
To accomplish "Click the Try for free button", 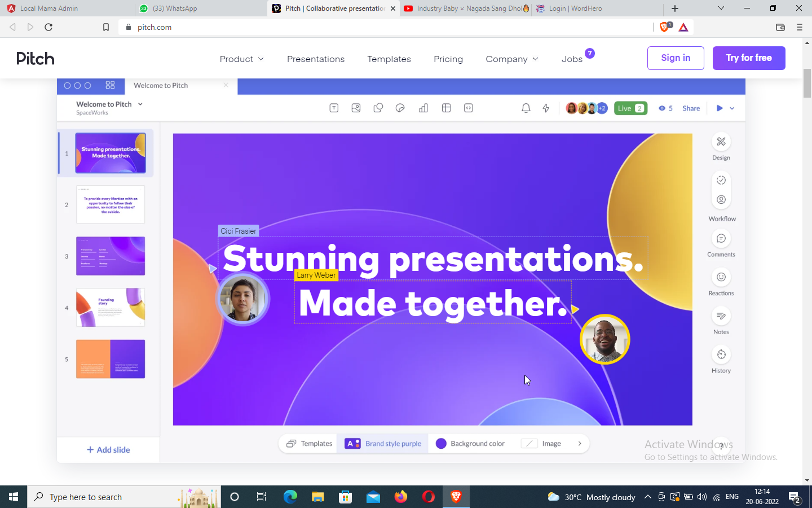I will (x=748, y=58).
